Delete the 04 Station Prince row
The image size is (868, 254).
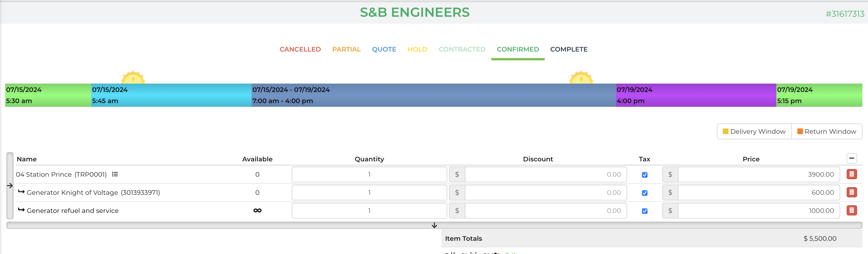(x=852, y=174)
